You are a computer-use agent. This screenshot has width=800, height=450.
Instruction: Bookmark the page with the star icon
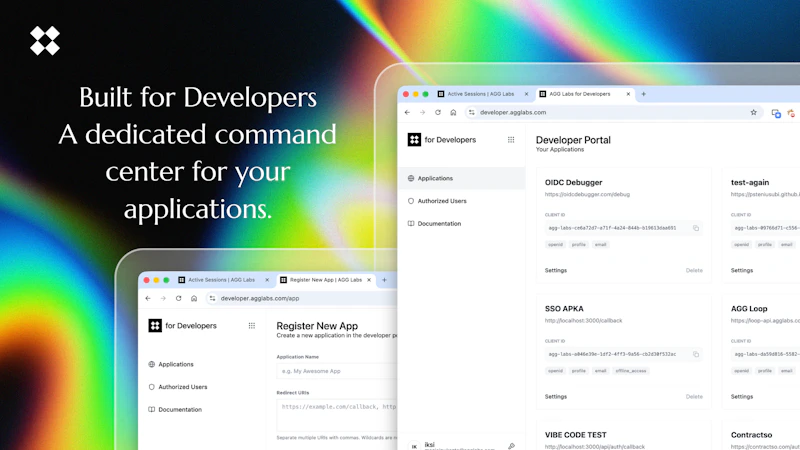click(x=754, y=112)
